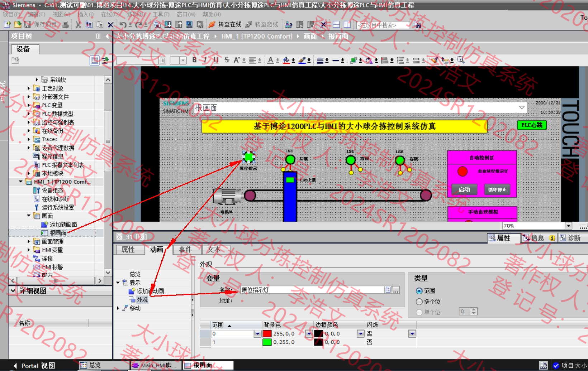Open the 根画面 screen selector dropdown arrow
Screen dimensions: 588x371
(522, 107)
